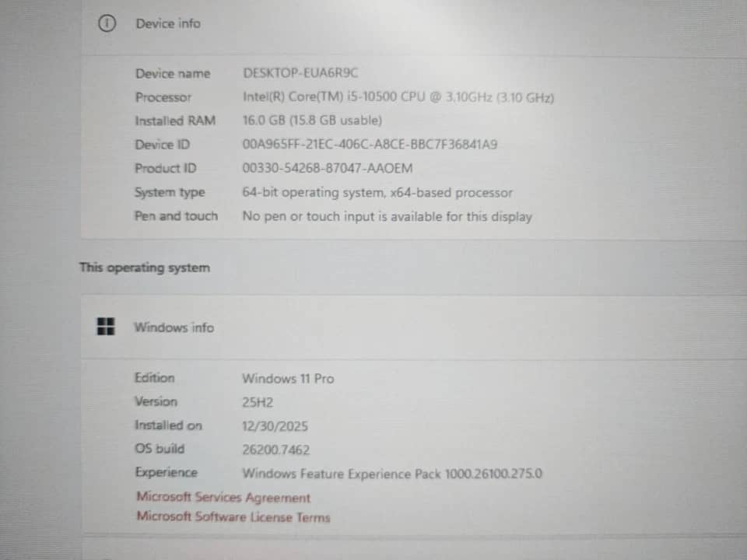Click the Pen and touch label
The image size is (747, 560).
(x=176, y=216)
